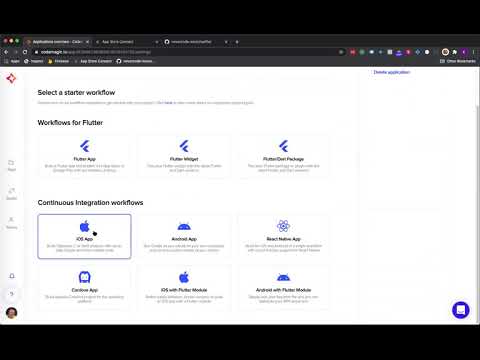
Task: Click 'here' link in the workflow description
Action: click(x=168, y=103)
